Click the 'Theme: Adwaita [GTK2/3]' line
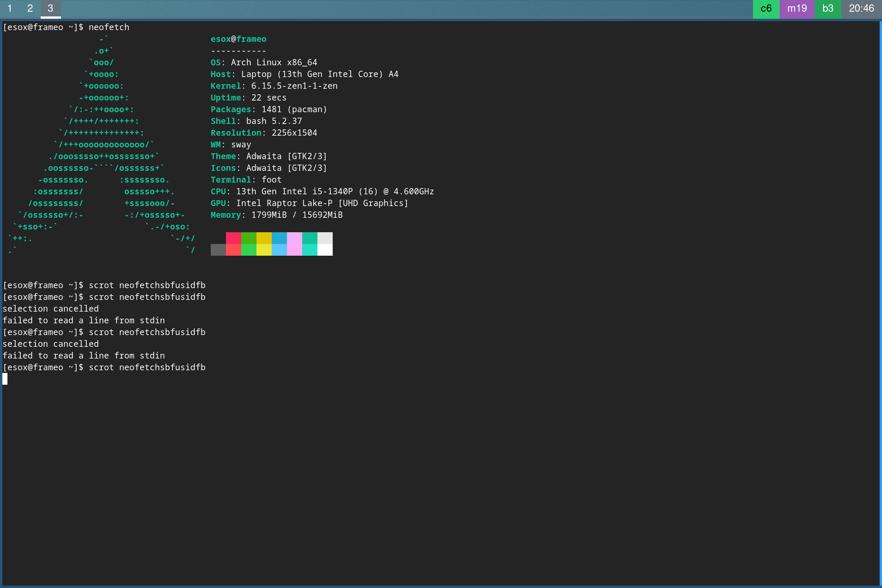The image size is (882, 588). [x=269, y=156]
